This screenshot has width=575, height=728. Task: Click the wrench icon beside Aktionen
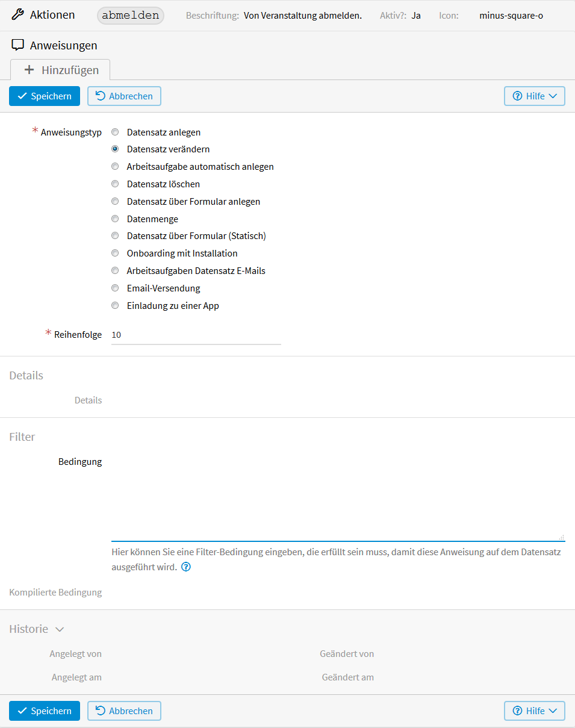[x=18, y=15]
